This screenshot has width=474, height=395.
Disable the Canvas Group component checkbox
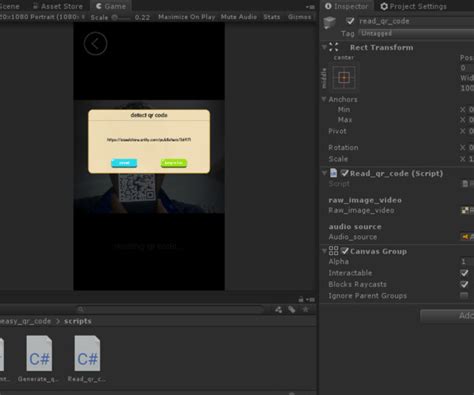pos(345,251)
